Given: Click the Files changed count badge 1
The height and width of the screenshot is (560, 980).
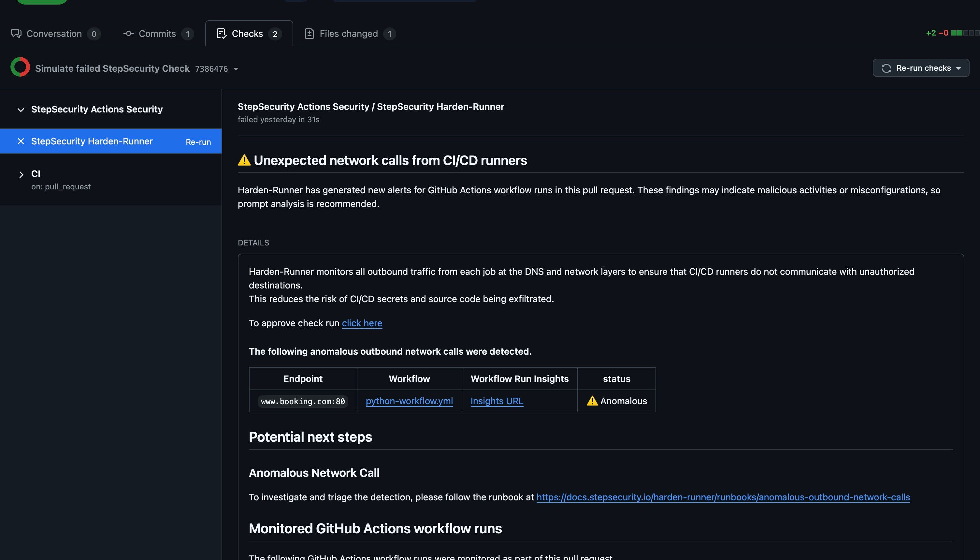Looking at the screenshot, I should (389, 34).
